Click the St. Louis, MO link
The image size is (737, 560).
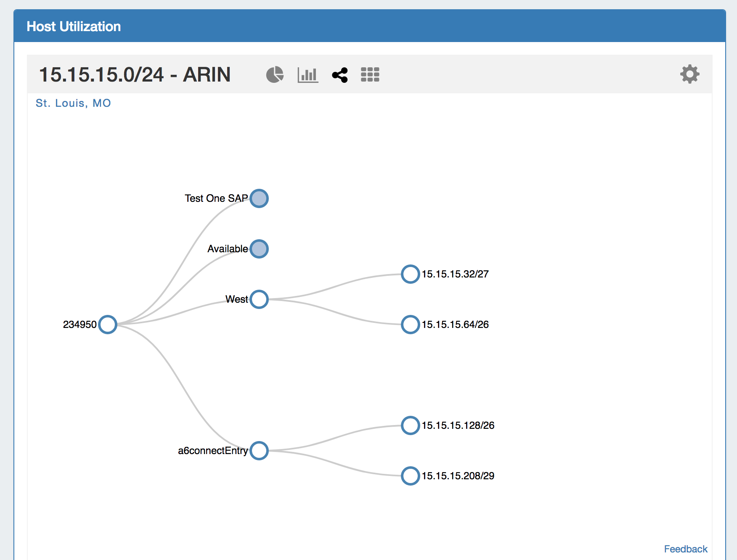73,103
